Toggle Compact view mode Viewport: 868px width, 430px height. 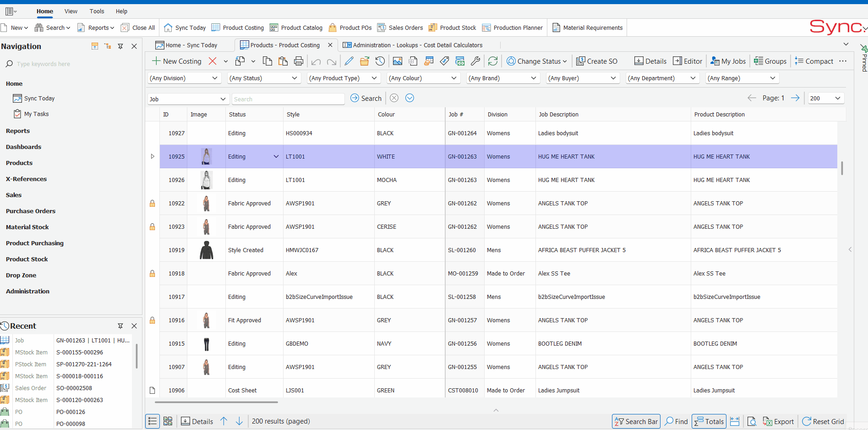pyautogui.click(x=814, y=61)
